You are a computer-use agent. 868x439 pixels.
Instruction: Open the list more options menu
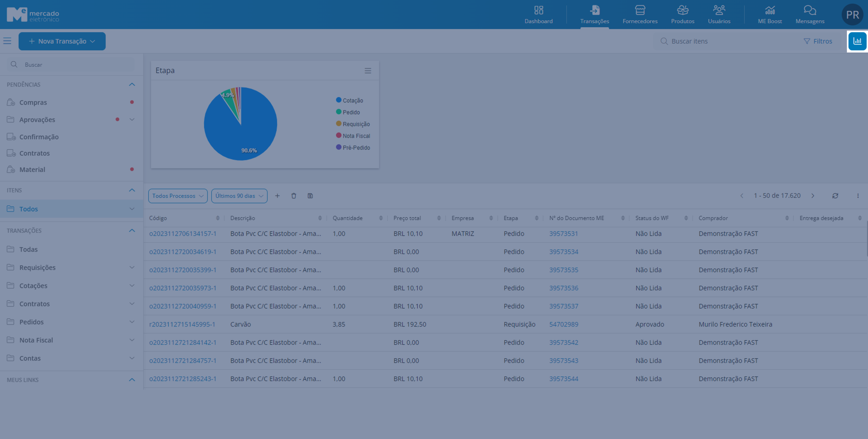tap(858, 196)
